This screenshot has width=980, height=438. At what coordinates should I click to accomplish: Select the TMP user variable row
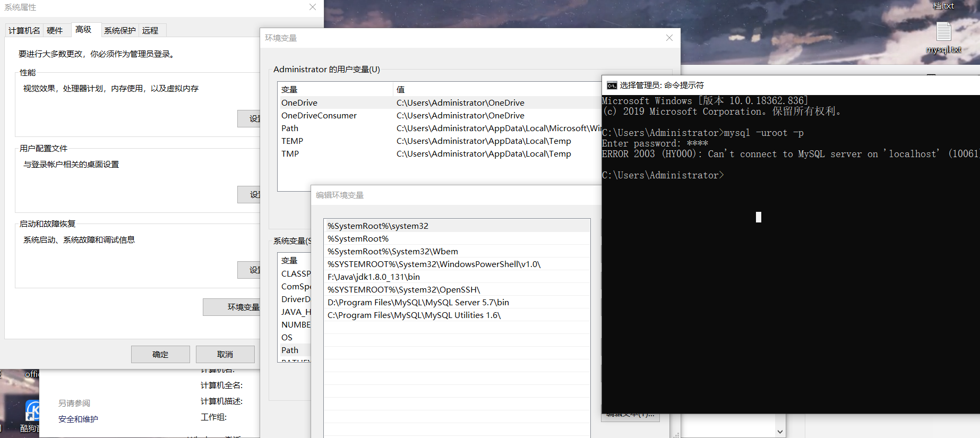pos(440,153)
